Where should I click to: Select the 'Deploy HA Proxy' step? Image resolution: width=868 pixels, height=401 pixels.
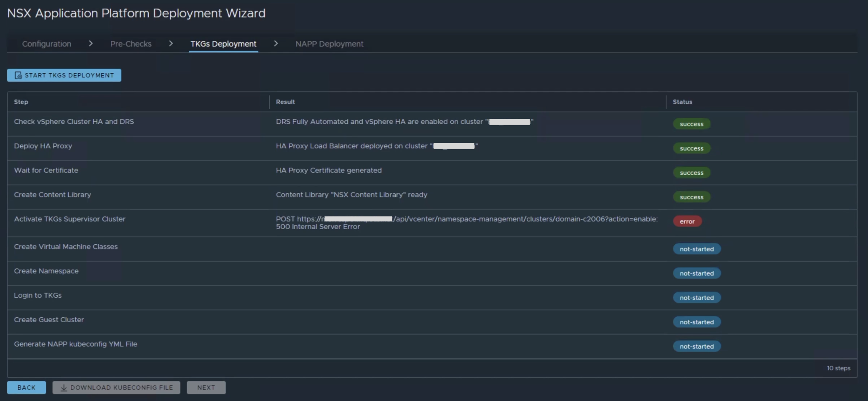[x=43, y=146]
